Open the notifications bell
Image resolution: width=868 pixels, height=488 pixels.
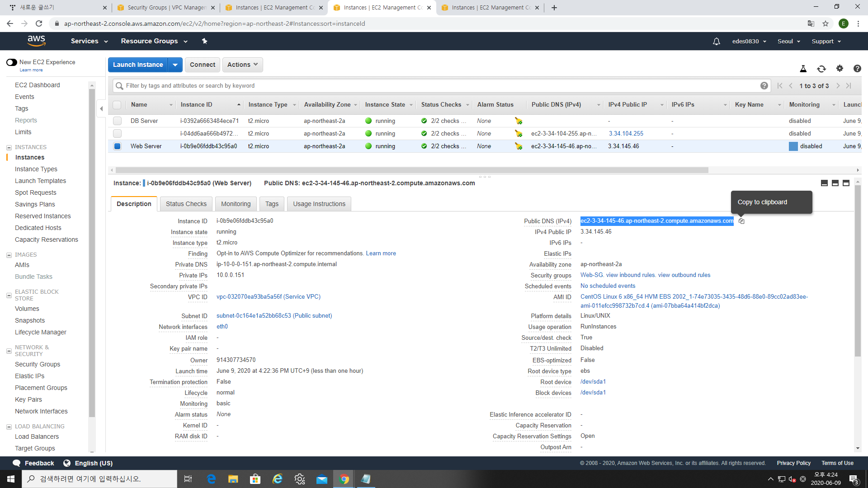coord(717,42)
